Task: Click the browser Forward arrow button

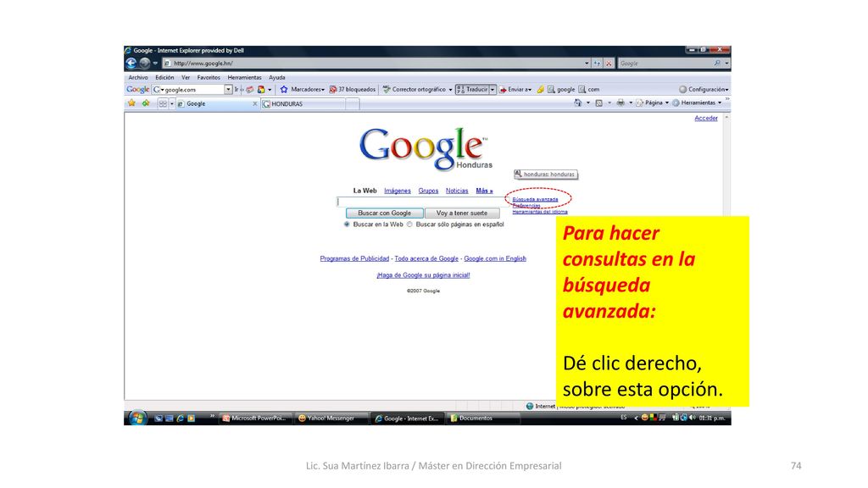Action: [x=144, y=63]
